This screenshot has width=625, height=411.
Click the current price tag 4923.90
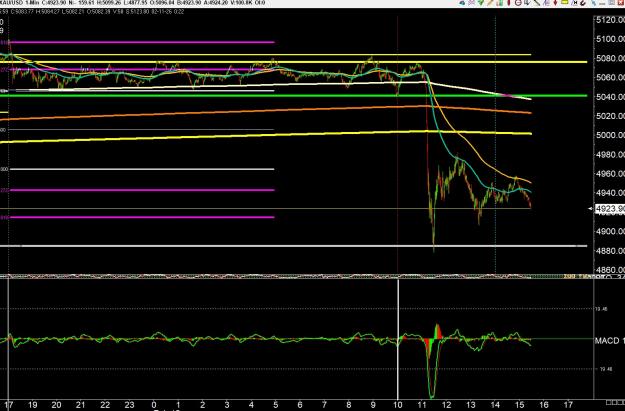point(609,208)
